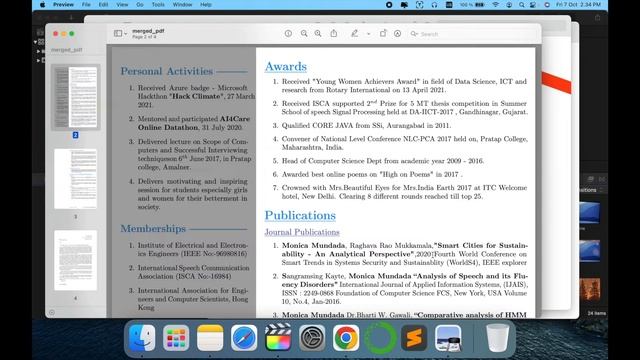Open the Go menu
640x360 pixels.
coord(140,4)
